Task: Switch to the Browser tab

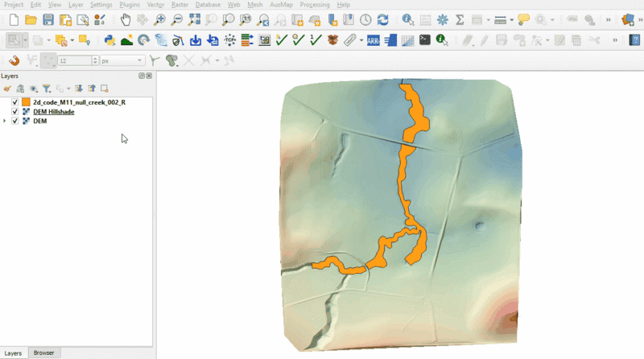Action: 43,353
